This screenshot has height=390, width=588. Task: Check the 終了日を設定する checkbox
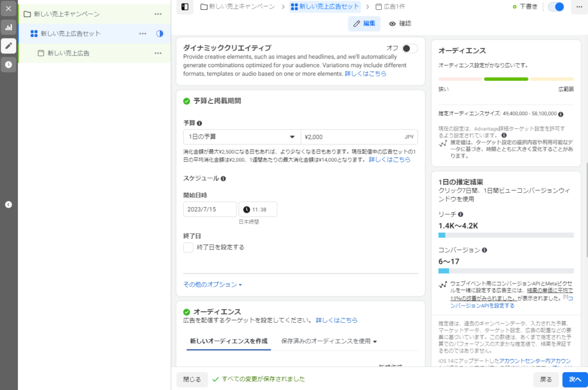tap(188, 247)
